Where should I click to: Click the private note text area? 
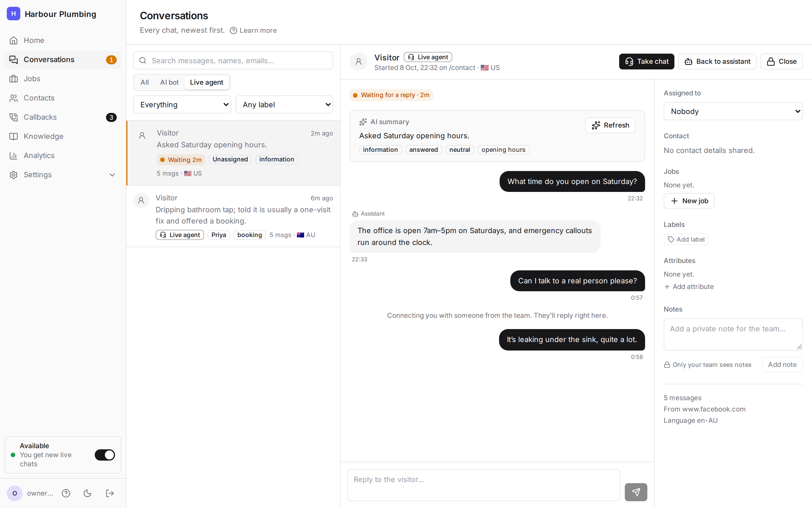click(733, 334)
